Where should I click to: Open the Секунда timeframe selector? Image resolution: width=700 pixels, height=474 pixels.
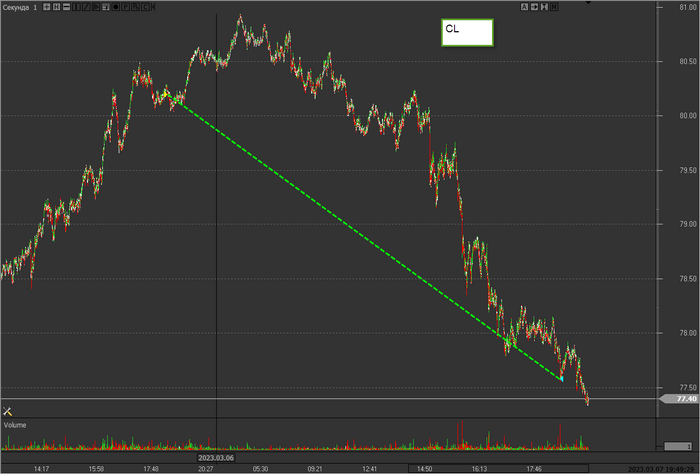pos(22,7)
